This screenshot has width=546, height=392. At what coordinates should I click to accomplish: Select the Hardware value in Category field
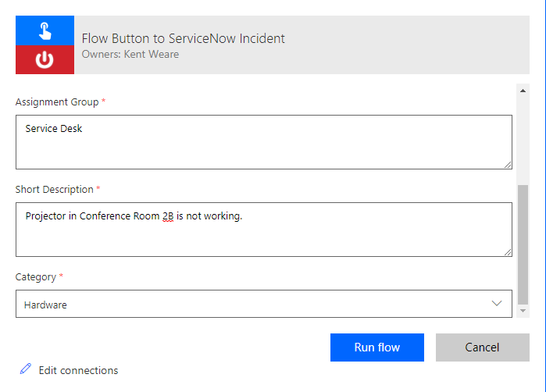click(45, 305)
